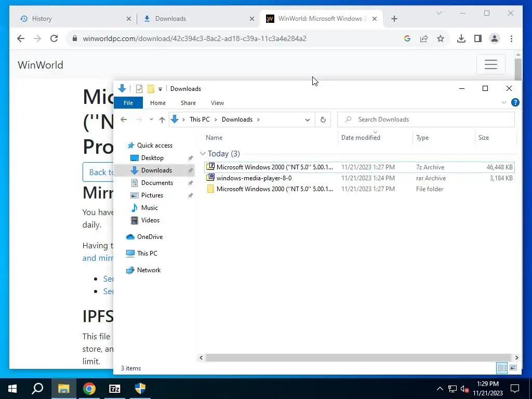Click Chrome back arrow button
The height and width of the screenshot is (399, 532).
pyautogui.click(x=21, y=38)
